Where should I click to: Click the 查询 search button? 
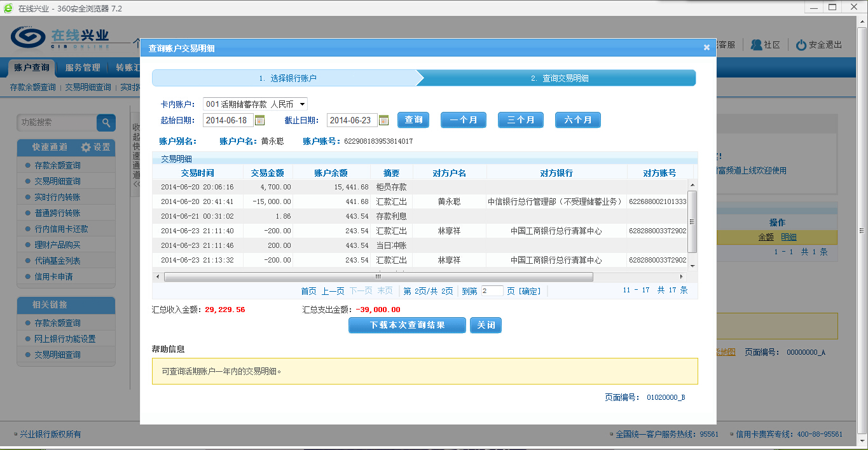coord(413,120)
